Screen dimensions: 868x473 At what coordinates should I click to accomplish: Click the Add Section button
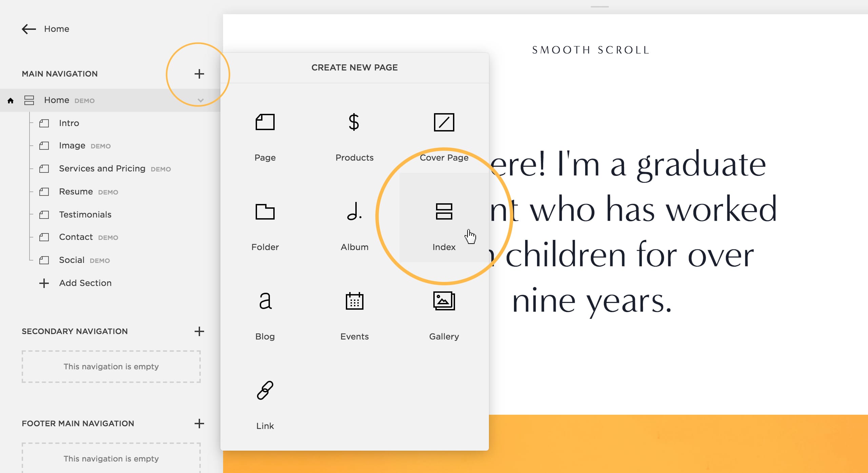84,283
